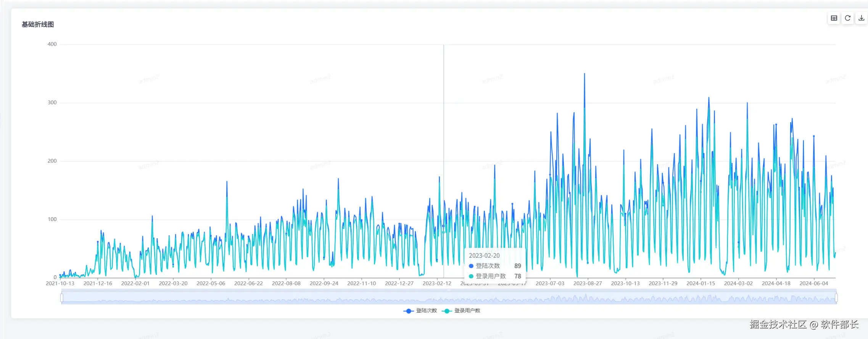
Task: Click the tooltip value 78
Action: pos(518,276)
